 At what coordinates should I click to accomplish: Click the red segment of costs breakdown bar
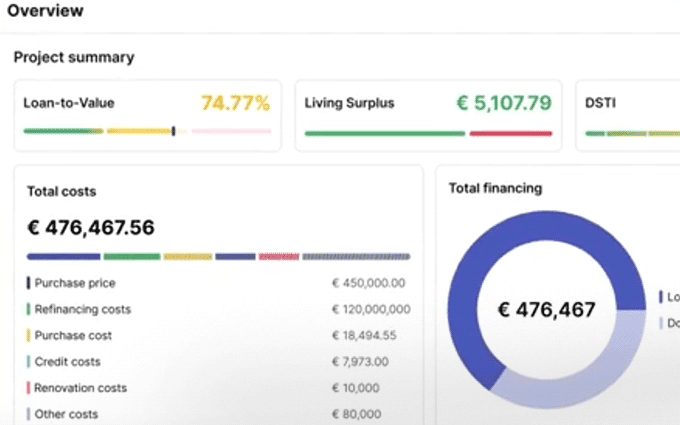point(279,257)
